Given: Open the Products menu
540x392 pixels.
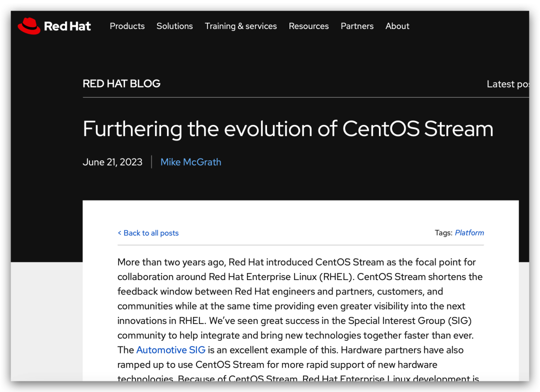Looking at the screenshot, I should 127,26.
